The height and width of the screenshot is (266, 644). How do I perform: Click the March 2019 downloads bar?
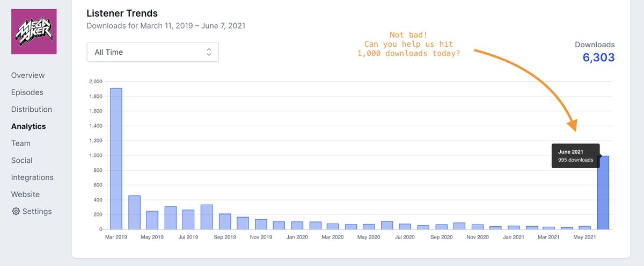(x=116, y=159)
